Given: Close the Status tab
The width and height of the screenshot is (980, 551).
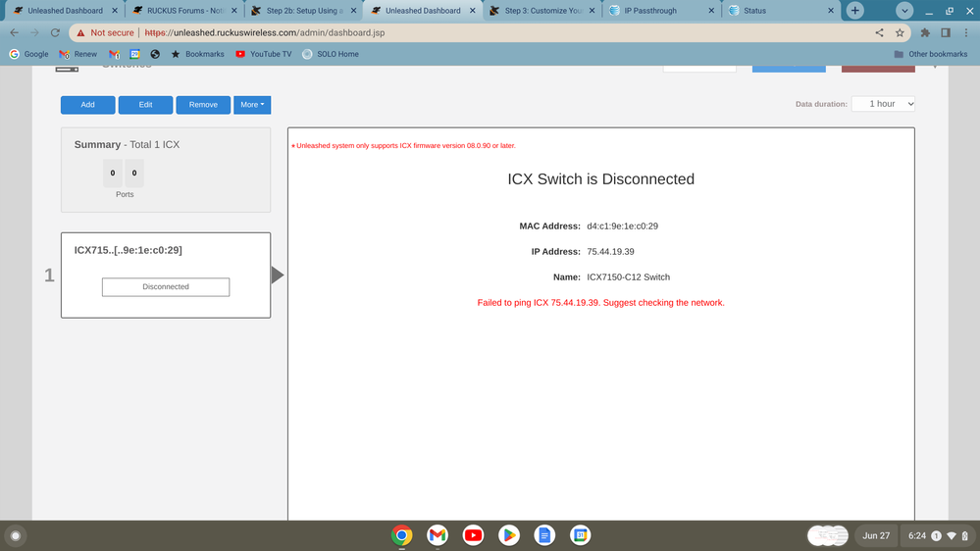Looking at the screenshot, I should (x=831, y=11).
